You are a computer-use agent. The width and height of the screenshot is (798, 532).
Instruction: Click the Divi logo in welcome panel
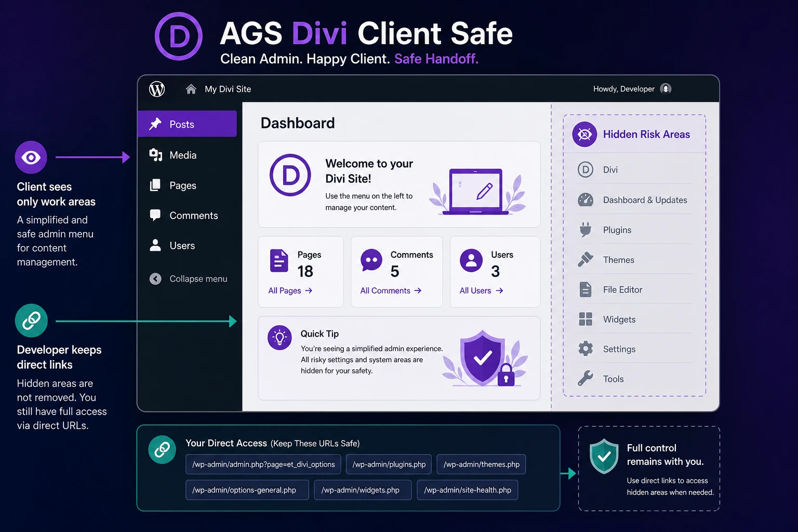point(290,175)
